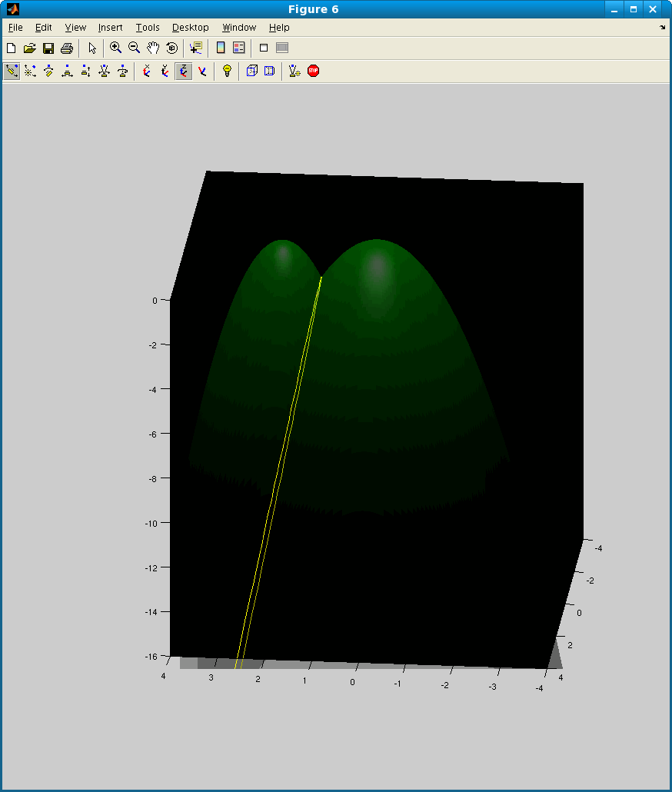Minimize the Figure 6 window
The height and width of the screenshot is (792, 672).
pos(614,9)
